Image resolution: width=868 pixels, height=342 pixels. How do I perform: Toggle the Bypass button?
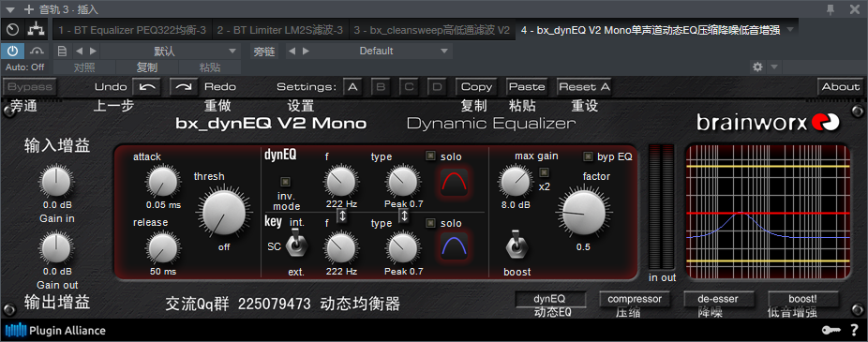[x=30, y=87]
